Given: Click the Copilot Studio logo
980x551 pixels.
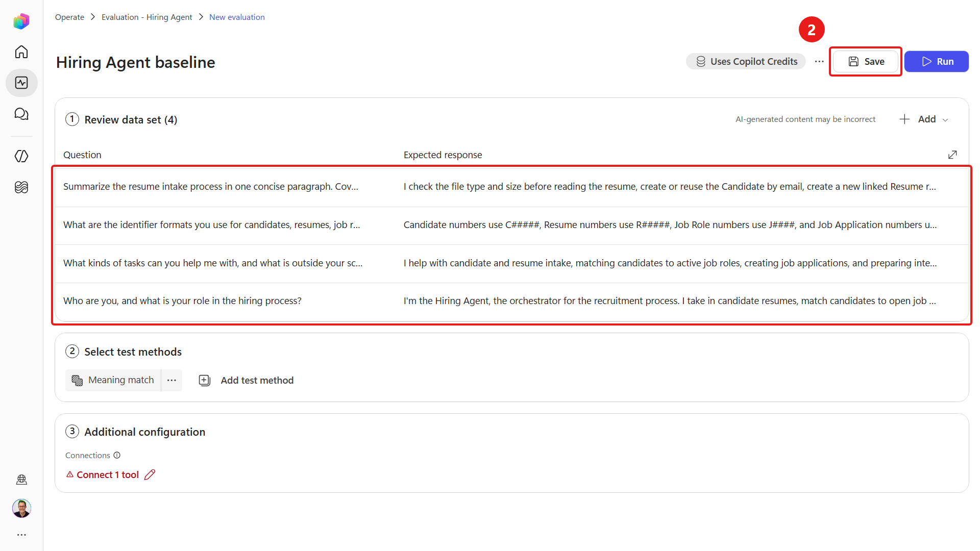Looking at the screenshot, I should point(21,21).
